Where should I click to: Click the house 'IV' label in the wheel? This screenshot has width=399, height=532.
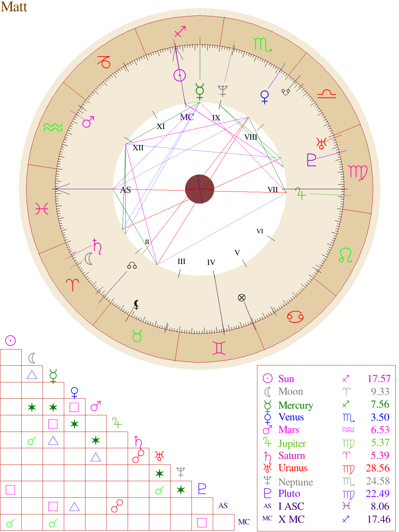pos(211,263)
